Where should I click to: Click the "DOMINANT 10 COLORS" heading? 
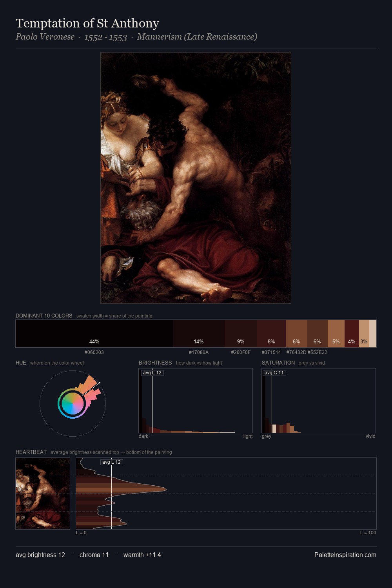click(44, 316)
